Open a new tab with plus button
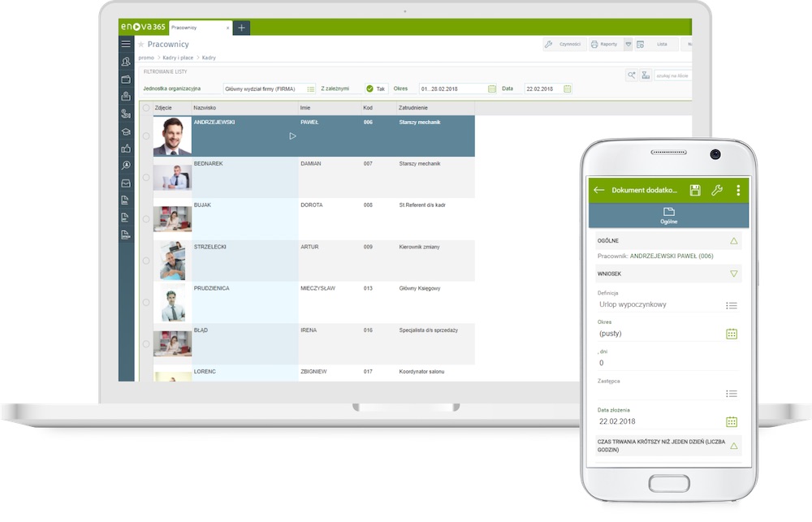 [242, 28]
